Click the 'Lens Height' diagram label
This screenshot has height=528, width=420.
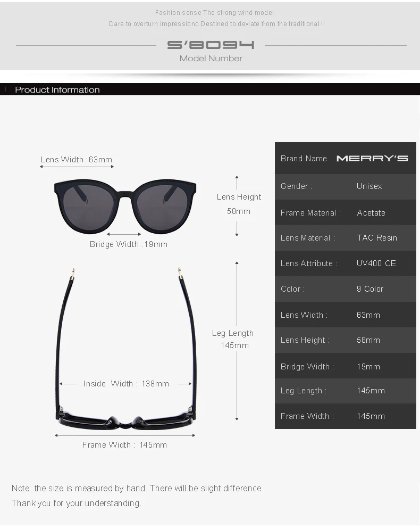click(x=239, y=197)
